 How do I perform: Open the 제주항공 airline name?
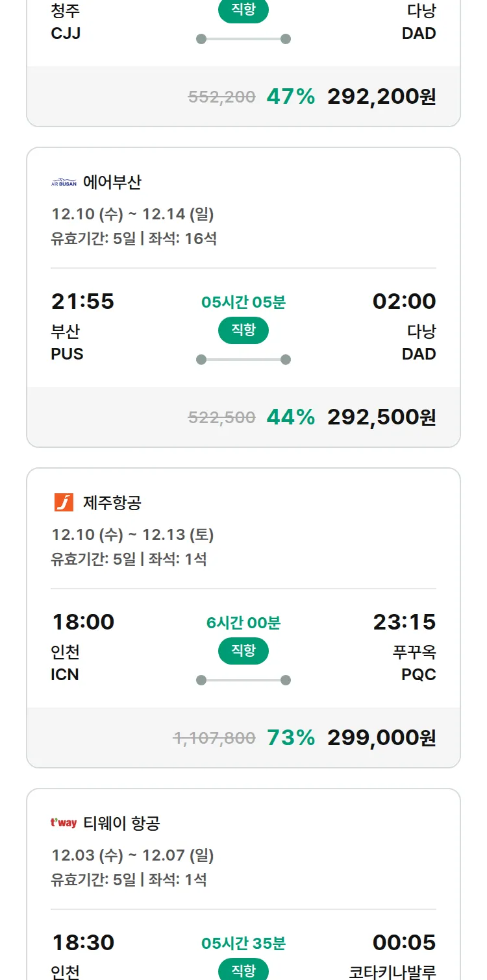pos(112,502)
